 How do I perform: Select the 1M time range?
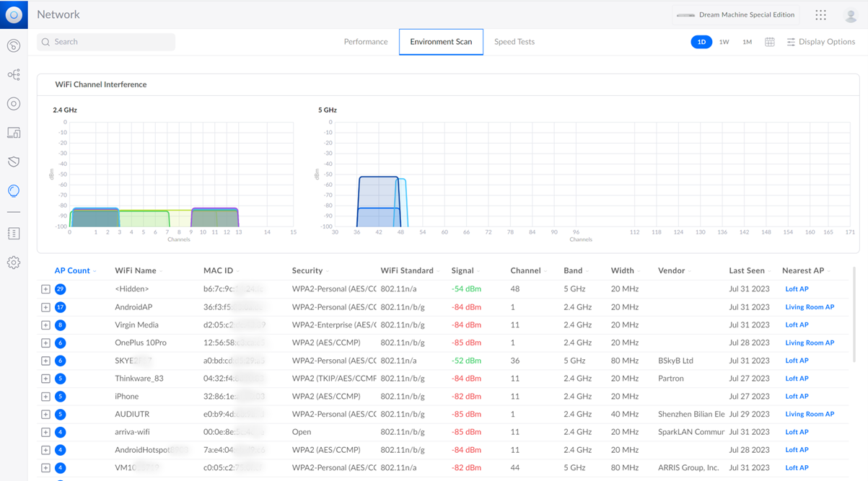[x=747, y=42]
